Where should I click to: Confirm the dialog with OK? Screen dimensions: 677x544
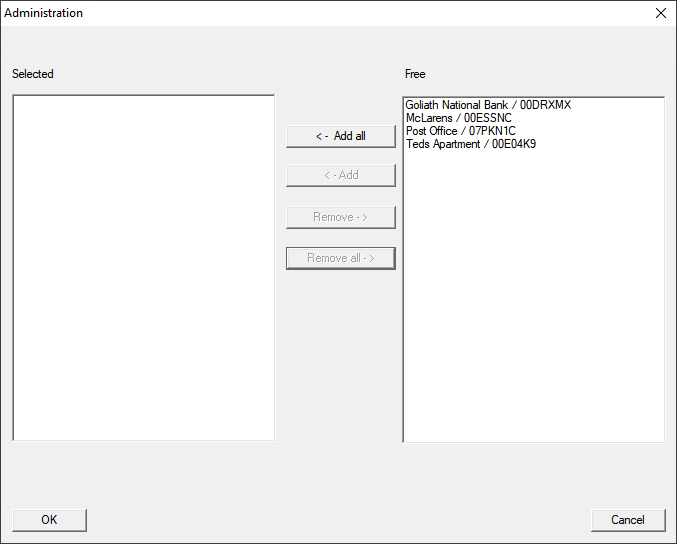coord(49,520)
